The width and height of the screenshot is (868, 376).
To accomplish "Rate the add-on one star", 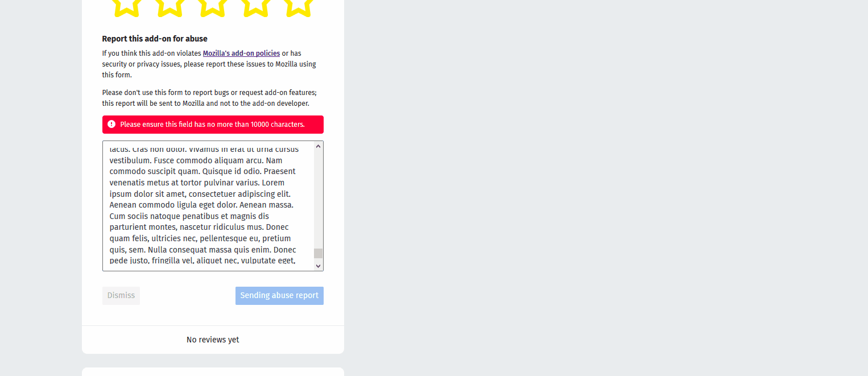I will tap(126, 7).
